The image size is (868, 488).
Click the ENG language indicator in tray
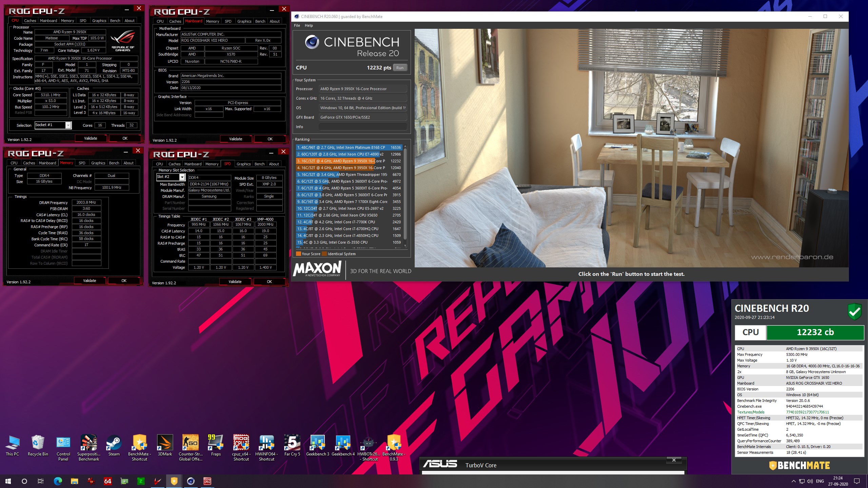[820, 481]
